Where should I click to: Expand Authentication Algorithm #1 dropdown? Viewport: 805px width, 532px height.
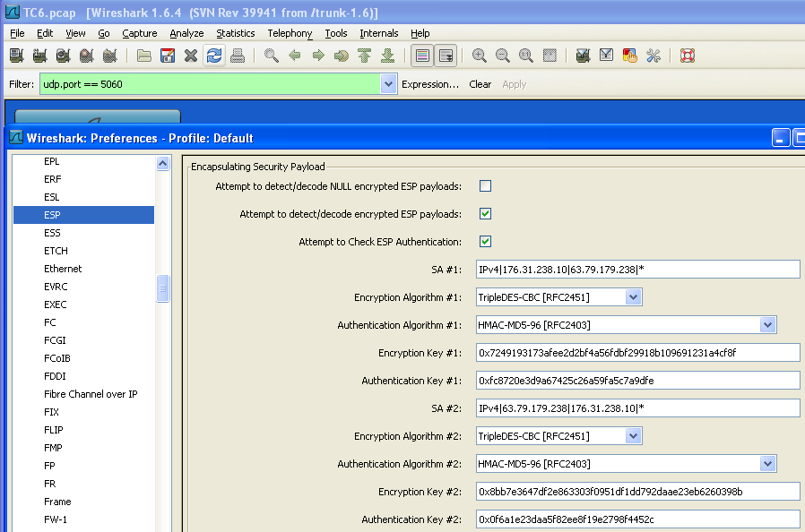tap(767, 325)
